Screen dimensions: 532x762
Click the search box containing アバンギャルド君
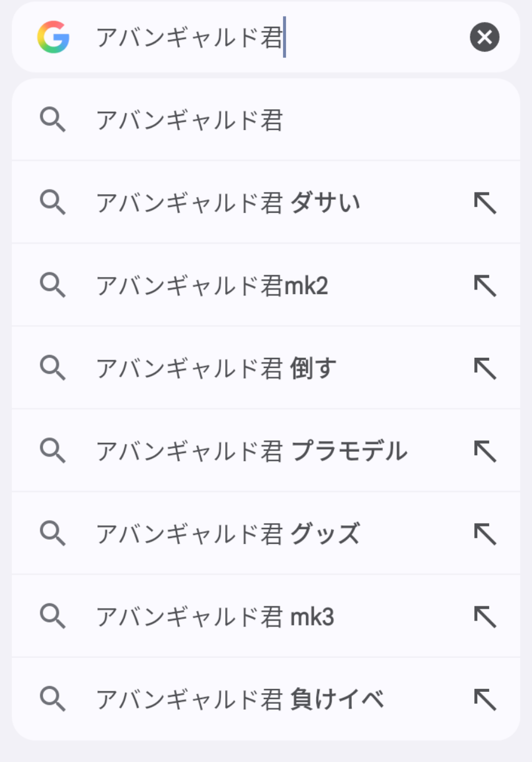point(267,37)
